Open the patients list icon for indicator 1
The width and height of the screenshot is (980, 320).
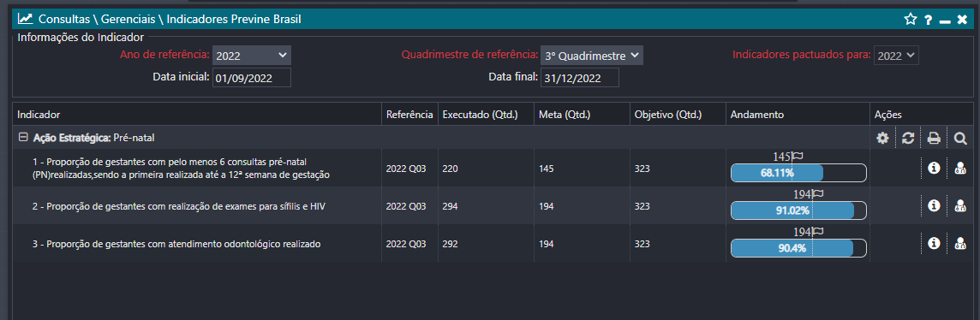click(x=960, y=168)
